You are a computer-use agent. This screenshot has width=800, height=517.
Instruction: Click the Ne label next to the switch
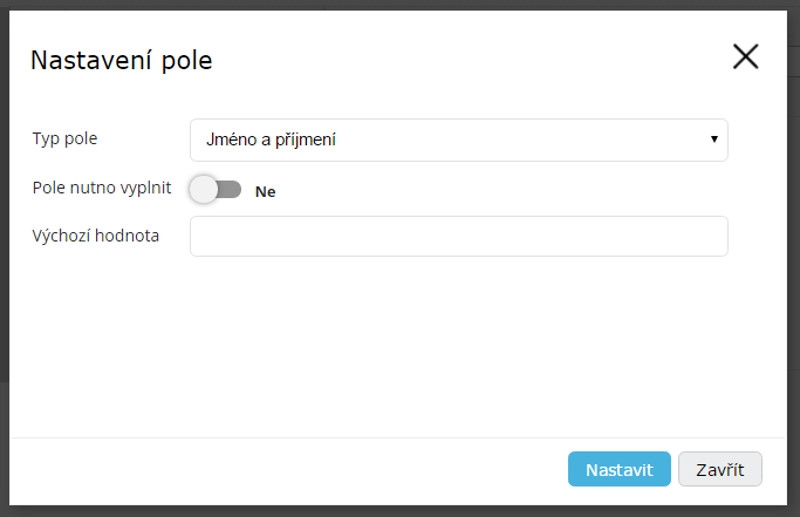pyautogui.click(x=265, y=192)
